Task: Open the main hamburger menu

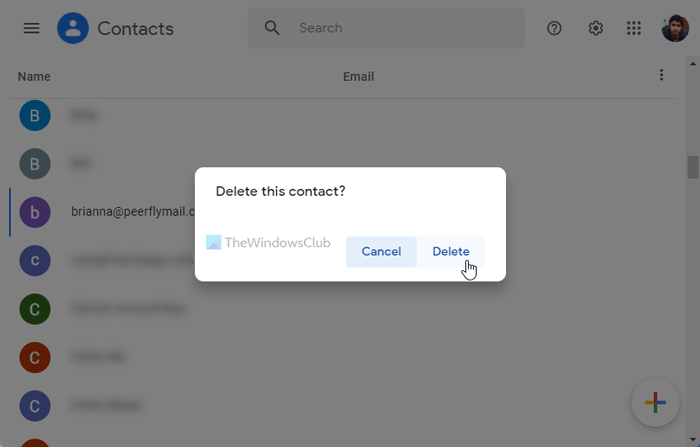Action: pos(31,28)
